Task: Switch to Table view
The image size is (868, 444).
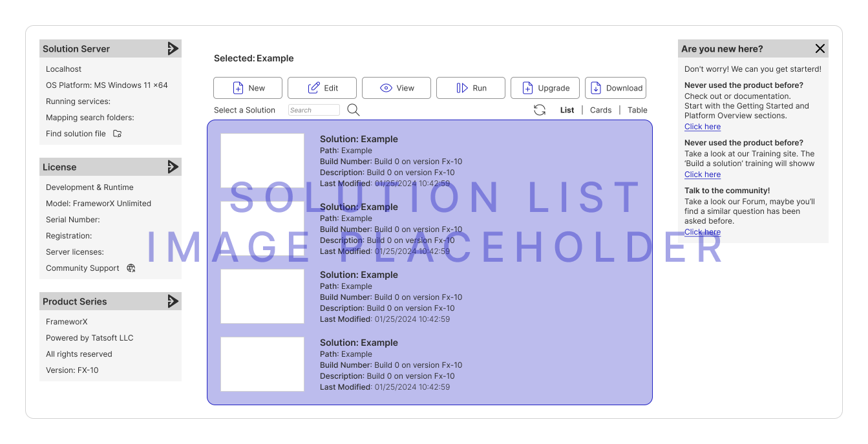Action: coord(637,110)
